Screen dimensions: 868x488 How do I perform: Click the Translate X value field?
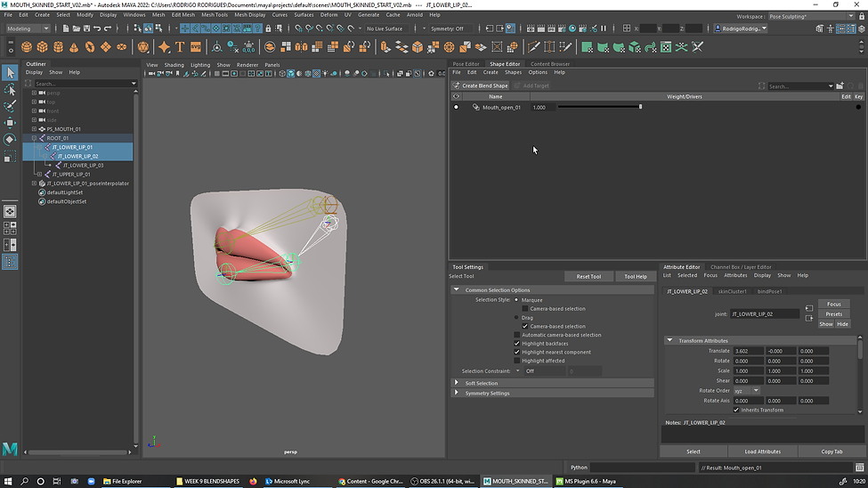coord(749,351)
